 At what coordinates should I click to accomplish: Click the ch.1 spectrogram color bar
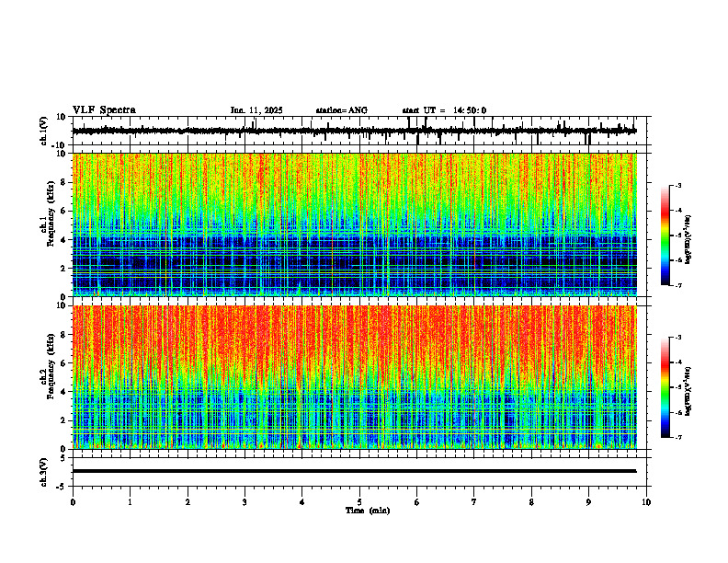[665, 236]
